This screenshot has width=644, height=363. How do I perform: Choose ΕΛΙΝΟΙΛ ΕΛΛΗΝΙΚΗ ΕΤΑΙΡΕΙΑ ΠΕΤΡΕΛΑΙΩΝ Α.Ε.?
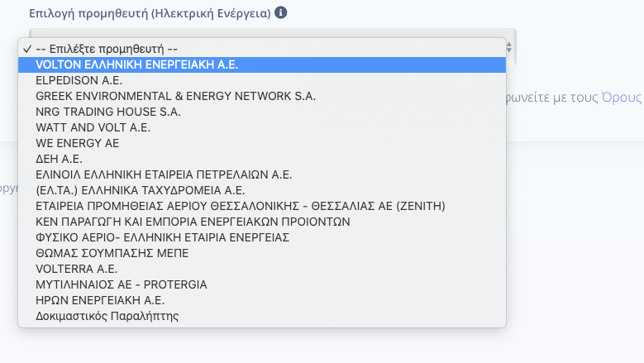(x=262, y=174)
